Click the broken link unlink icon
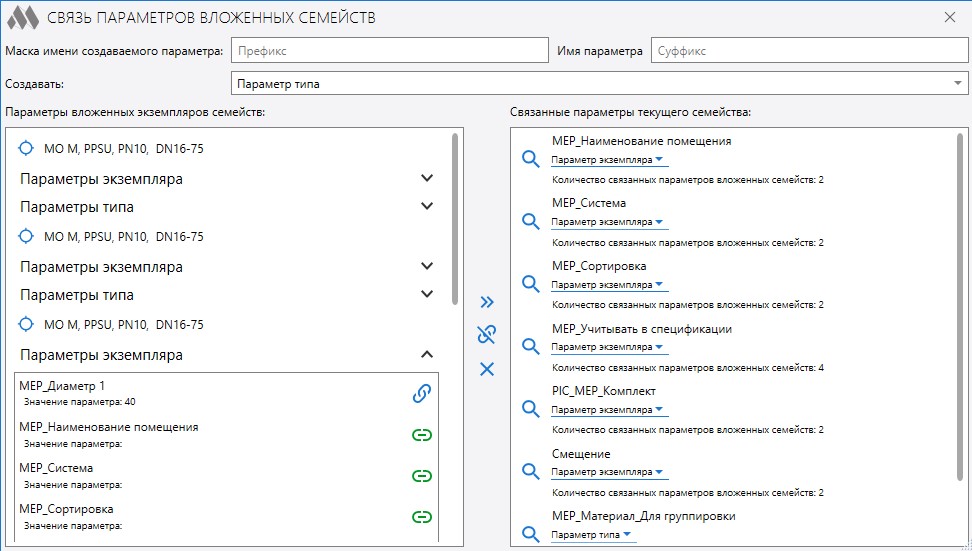This screenshot has width=972, height=551. click(487, 335)
